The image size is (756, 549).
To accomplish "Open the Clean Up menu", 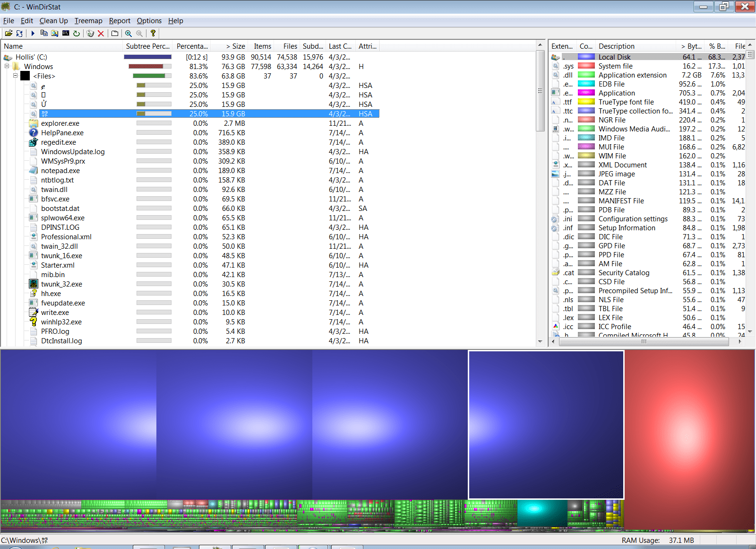I will click(x=53, y=21).
